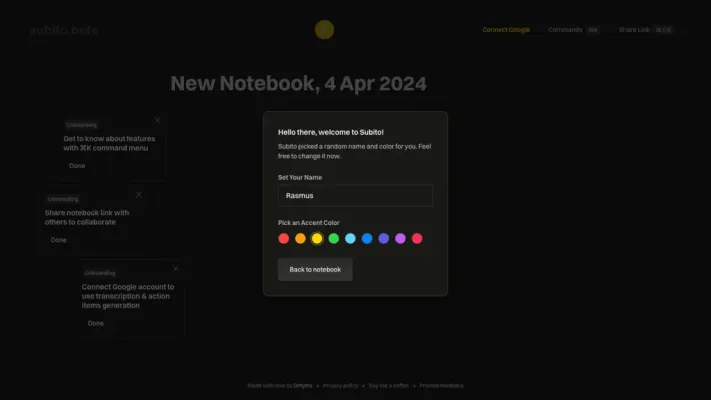Select the purple accent color
The height and width of the screenshot is (400, 711).
(400, 238)
